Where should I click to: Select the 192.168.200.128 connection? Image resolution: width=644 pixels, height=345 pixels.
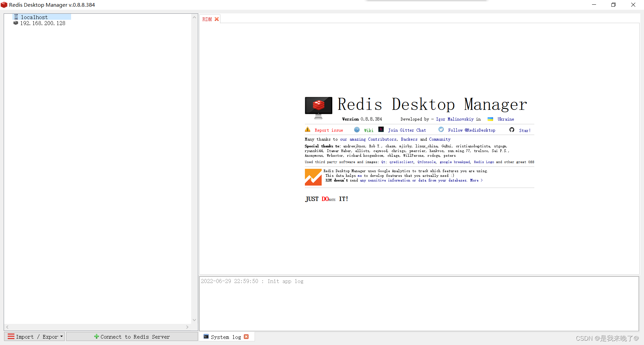click(43, 23)
